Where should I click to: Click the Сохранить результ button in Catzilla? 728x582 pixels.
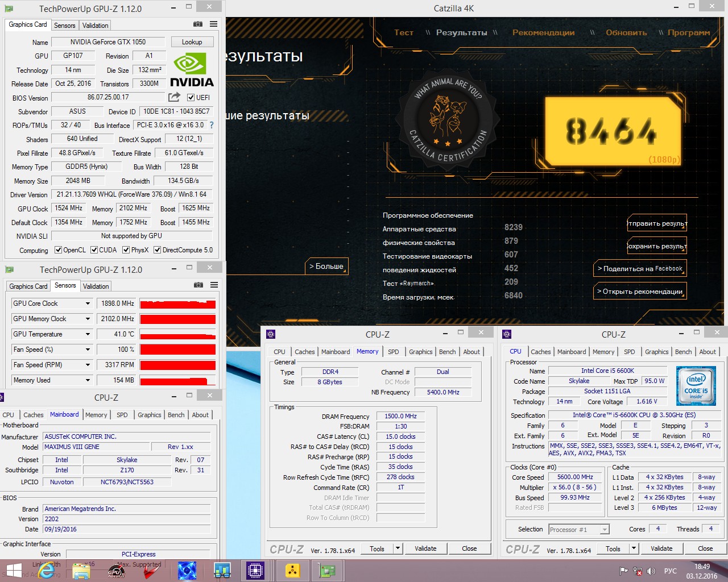point(657,246)
